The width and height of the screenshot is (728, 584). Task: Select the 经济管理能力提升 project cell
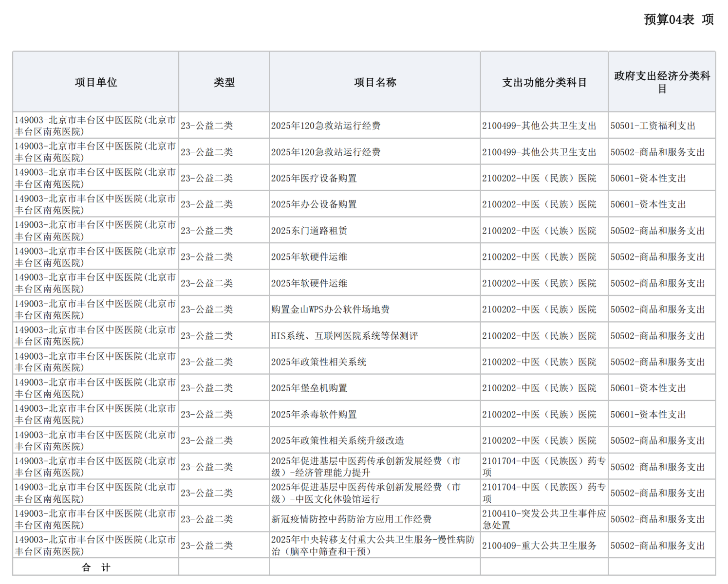tap(365, 467)
